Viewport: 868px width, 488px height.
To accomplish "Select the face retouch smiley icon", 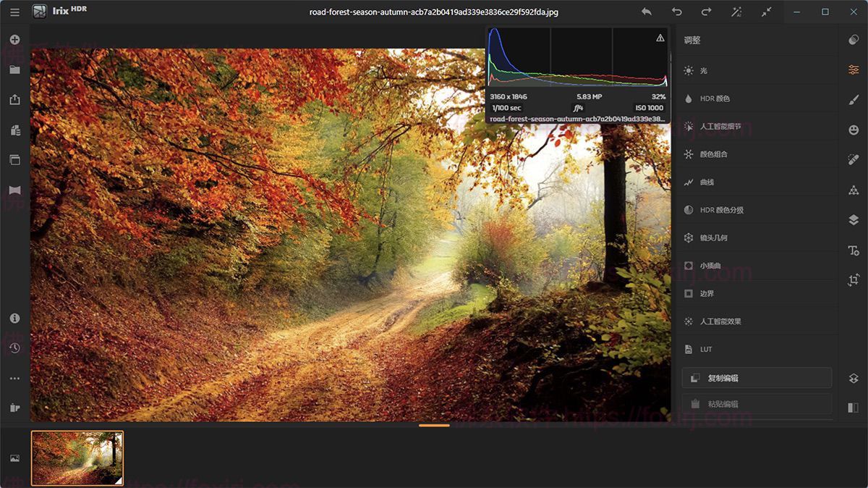I will click(852, 130).
